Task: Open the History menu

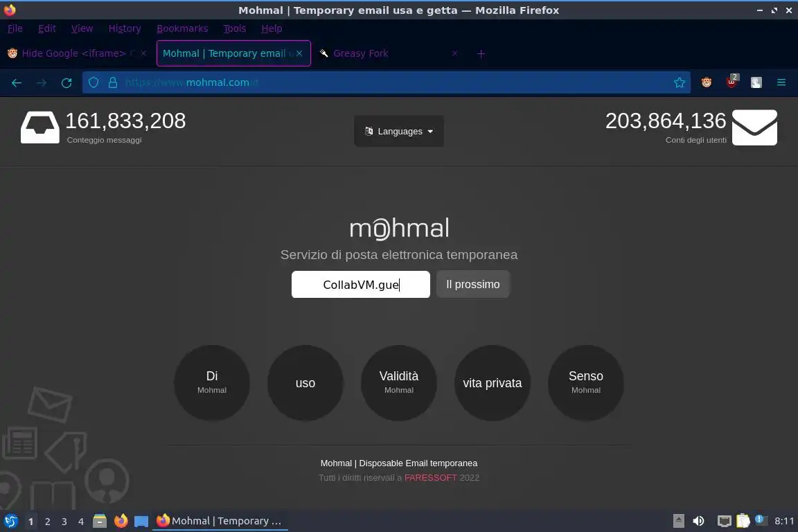Action: (125, 28)
